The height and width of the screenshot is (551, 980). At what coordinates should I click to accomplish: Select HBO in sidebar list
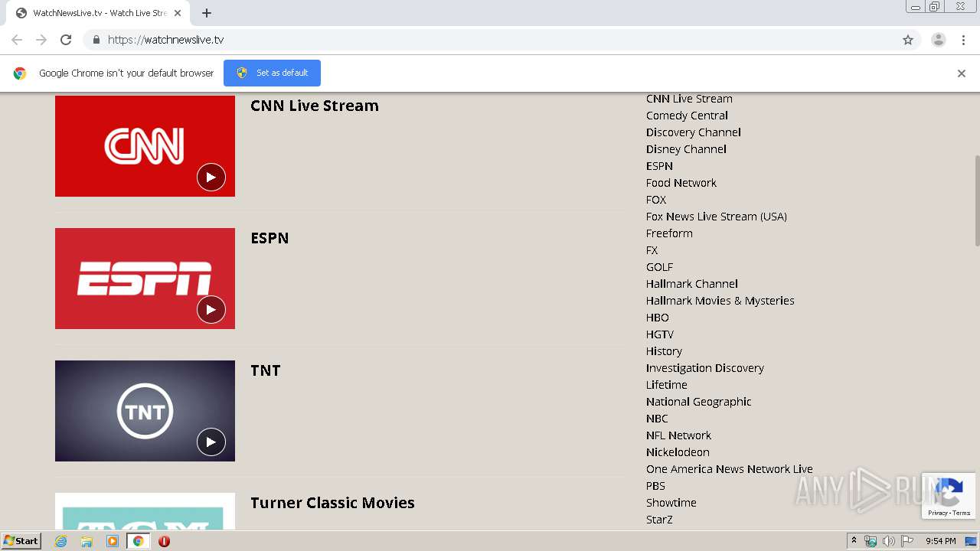point(658,318)
